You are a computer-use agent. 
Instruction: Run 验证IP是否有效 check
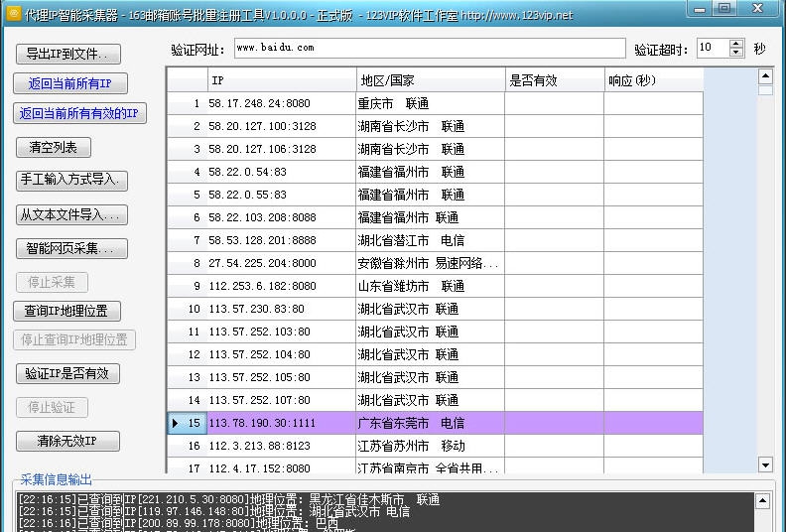point(66,373)
